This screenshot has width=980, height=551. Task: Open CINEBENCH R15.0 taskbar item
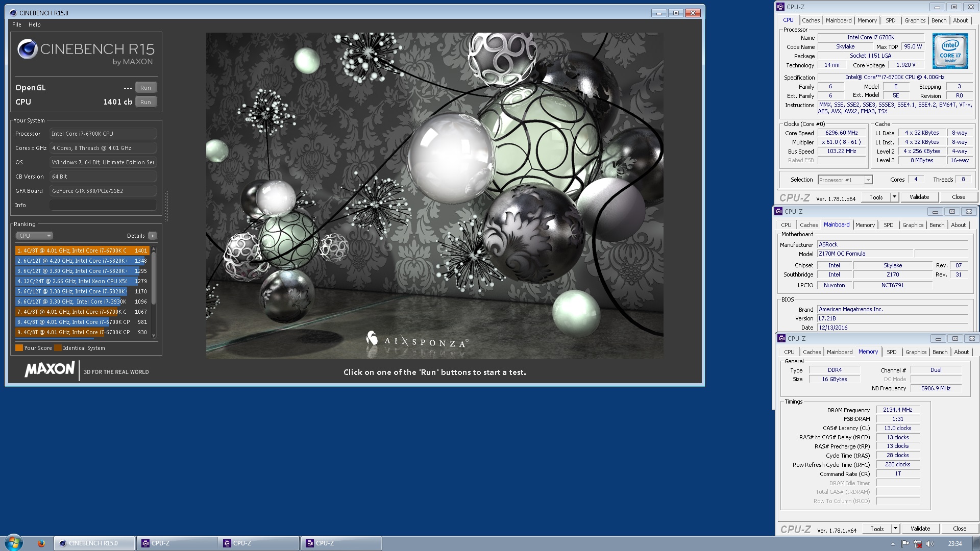(95, 543)
